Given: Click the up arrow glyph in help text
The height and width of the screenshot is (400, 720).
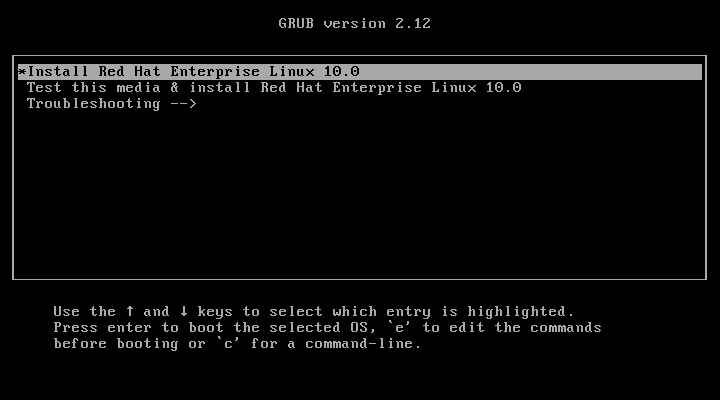Looking at the screenshot, I should 130,311.
